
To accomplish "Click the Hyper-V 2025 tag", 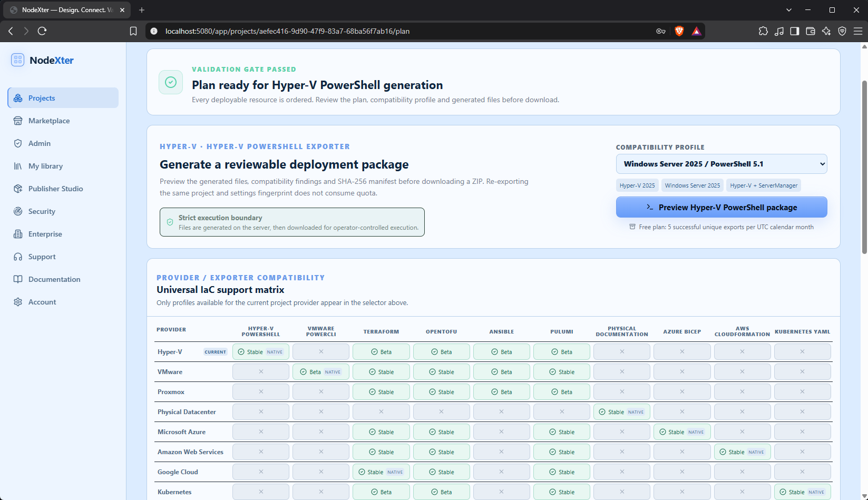I will click(x=637, y=185).
